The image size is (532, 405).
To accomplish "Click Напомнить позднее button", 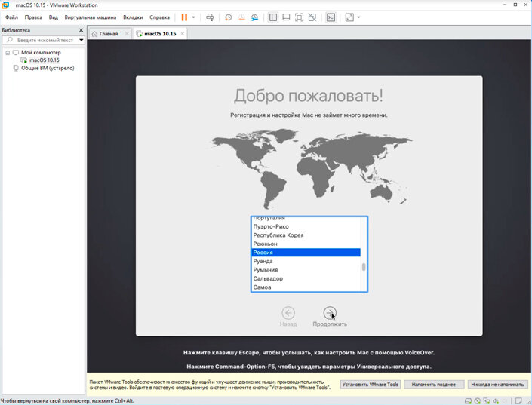I will (434, 385).
